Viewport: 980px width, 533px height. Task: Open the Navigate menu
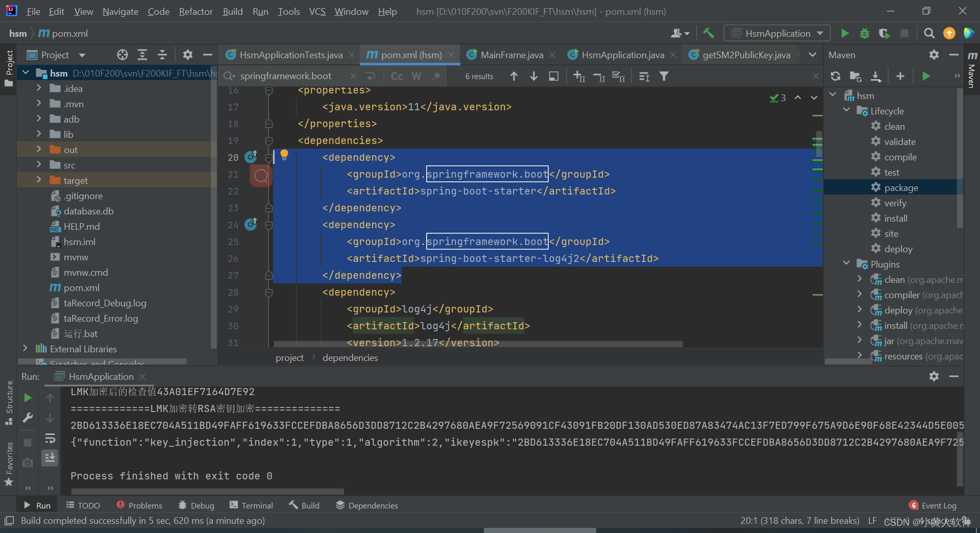(120, 11)
